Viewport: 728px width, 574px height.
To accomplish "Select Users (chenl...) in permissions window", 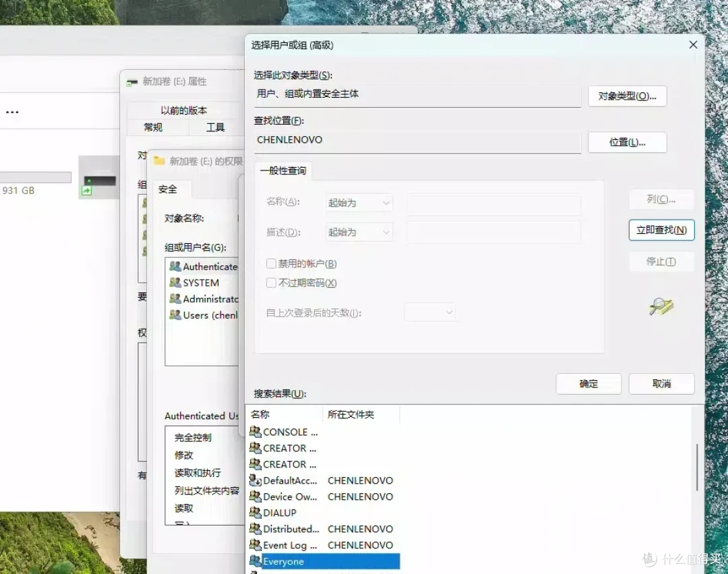I will pos(202,315).
